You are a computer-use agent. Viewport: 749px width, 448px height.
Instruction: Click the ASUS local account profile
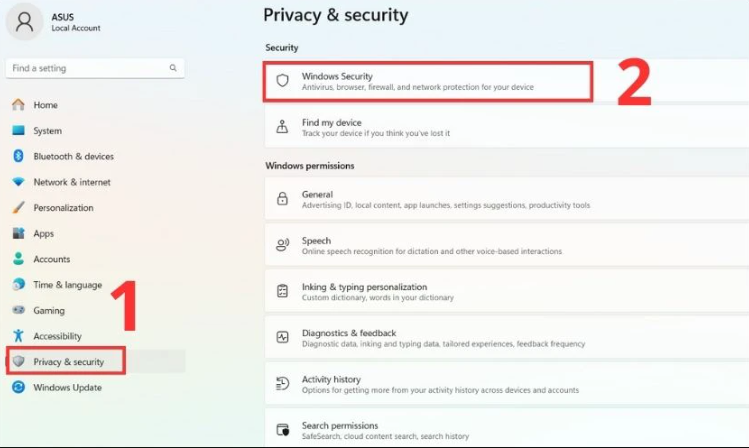tap(60, 22)
